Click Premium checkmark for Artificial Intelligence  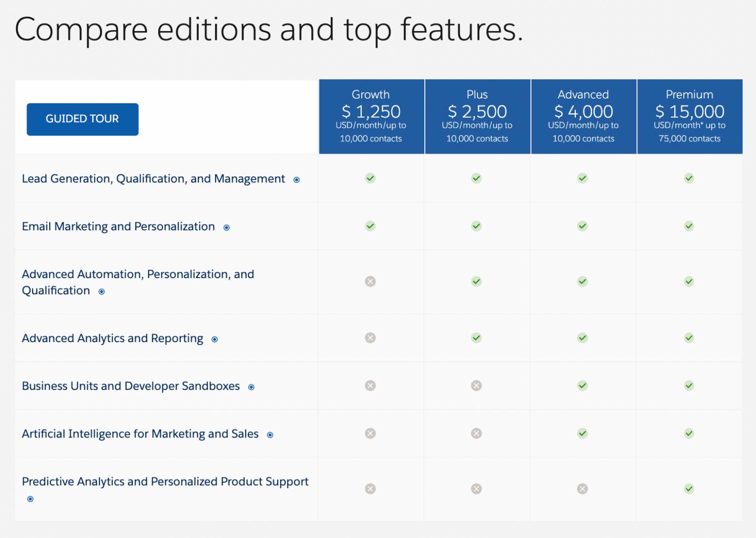point(689,433)
